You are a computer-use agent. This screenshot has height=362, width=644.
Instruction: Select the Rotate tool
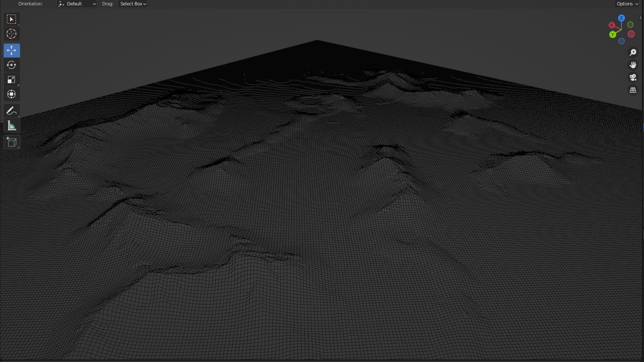[x=11, y=65]
